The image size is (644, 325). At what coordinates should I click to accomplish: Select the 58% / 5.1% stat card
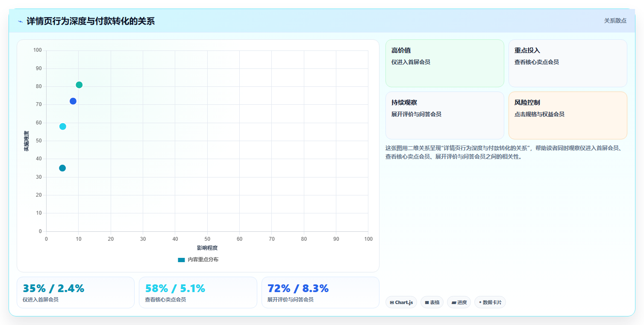198,292
